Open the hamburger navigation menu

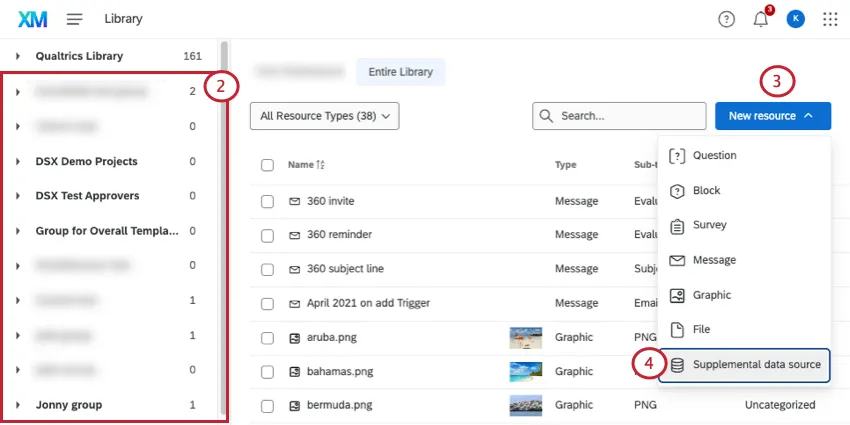tap(75, 19)
